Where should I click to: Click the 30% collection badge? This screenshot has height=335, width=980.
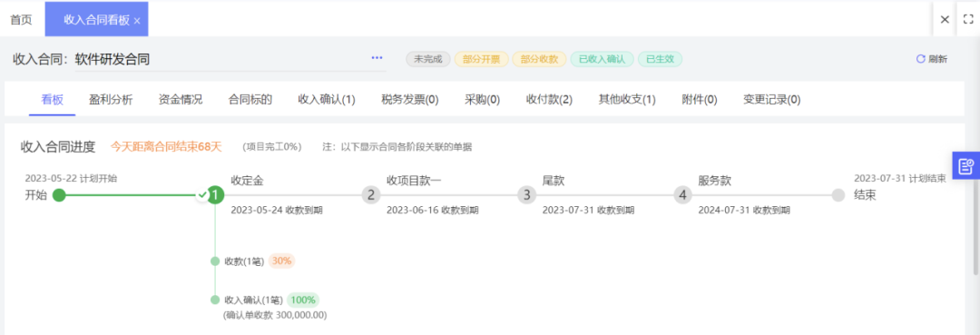(x=282, y=261)
